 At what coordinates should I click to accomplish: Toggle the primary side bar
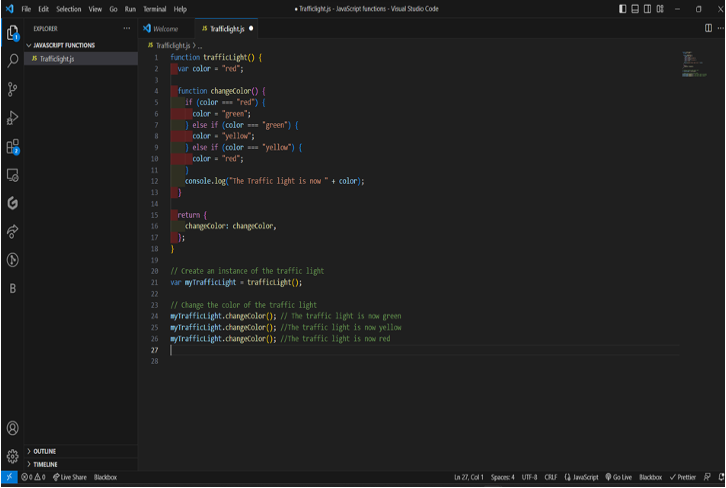623,9
